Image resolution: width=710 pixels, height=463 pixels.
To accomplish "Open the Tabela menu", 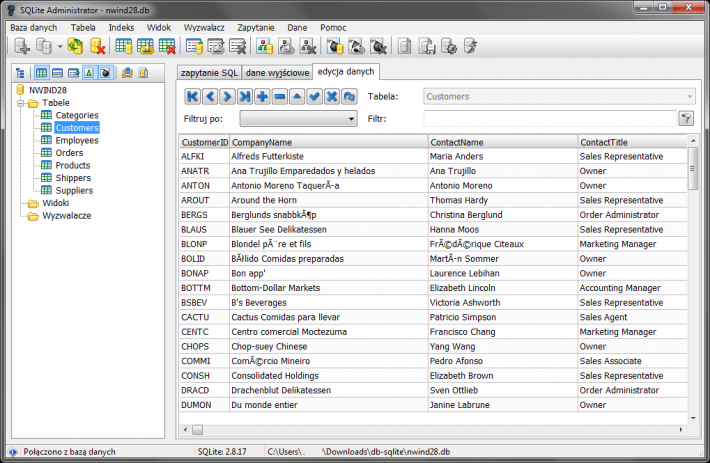I will [83, 28].
